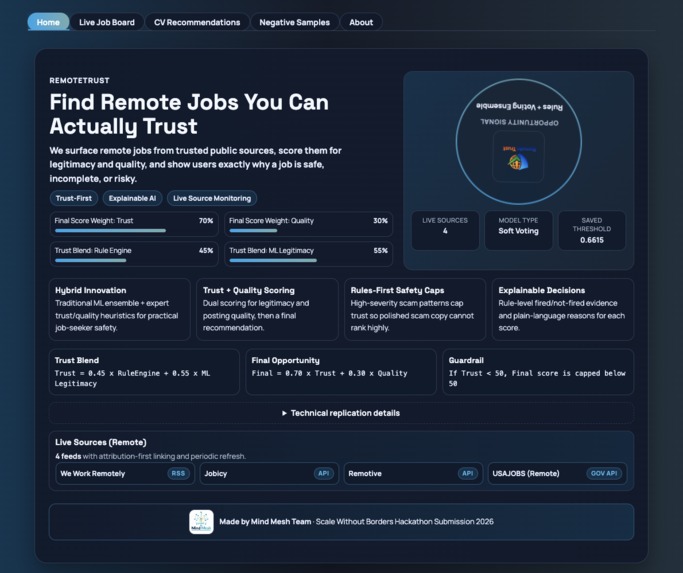Click the Trust + Quality Scoring card
Viewport: 683px width, 573px height.
click(267, 309)
